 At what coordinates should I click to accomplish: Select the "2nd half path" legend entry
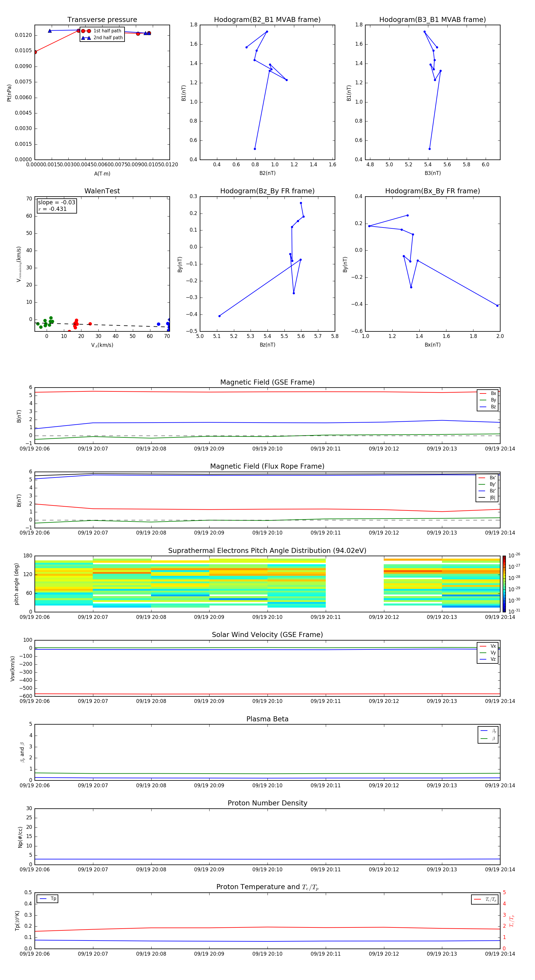[102, 38]
